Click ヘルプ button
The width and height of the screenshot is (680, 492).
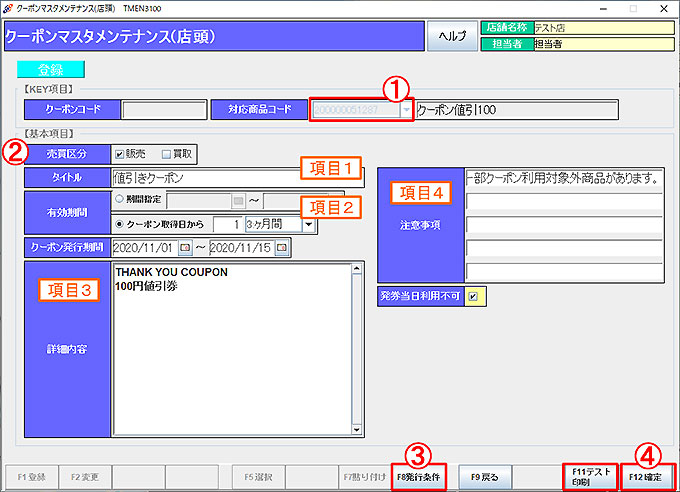point(452,36)
